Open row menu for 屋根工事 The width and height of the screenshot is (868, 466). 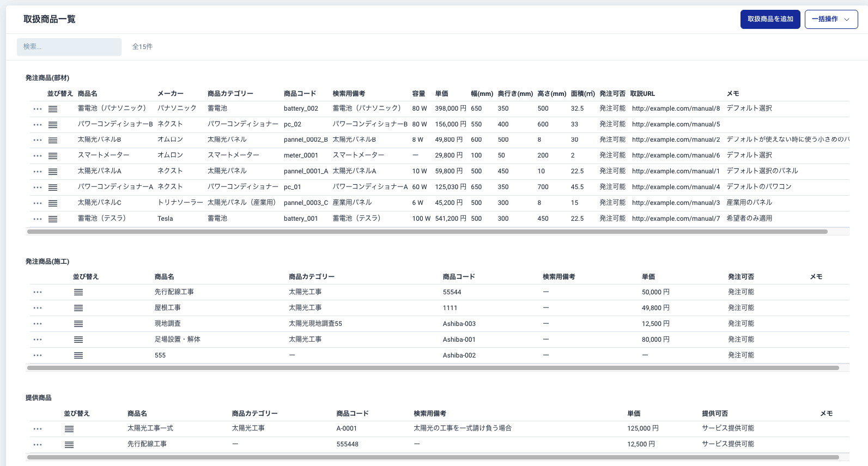pos(38,308)
